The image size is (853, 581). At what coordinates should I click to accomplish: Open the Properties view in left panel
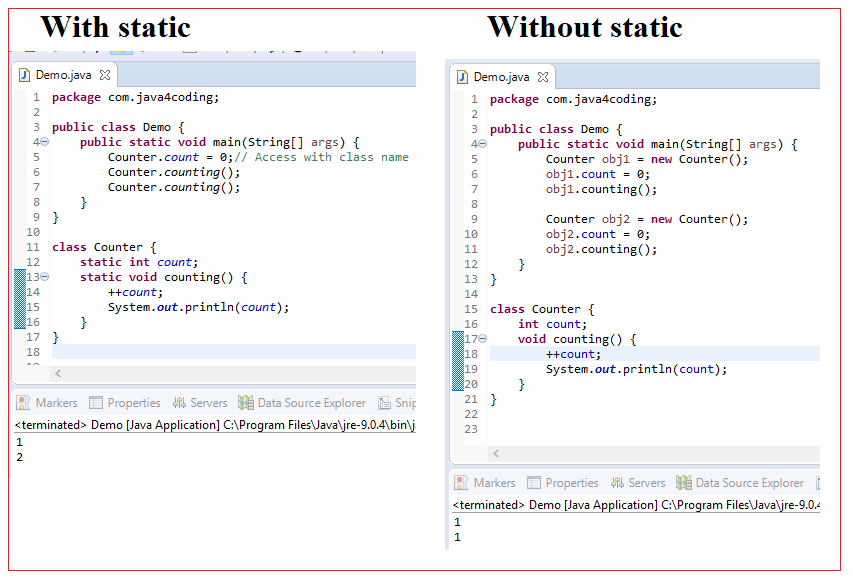pyautogui.click(x=124, y=402)
